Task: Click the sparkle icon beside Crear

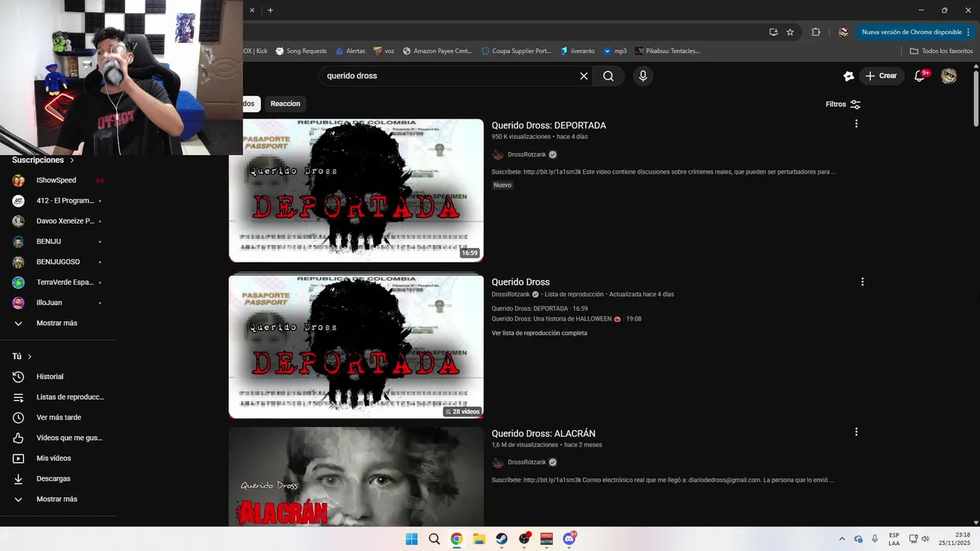Action: pos(848,76)
